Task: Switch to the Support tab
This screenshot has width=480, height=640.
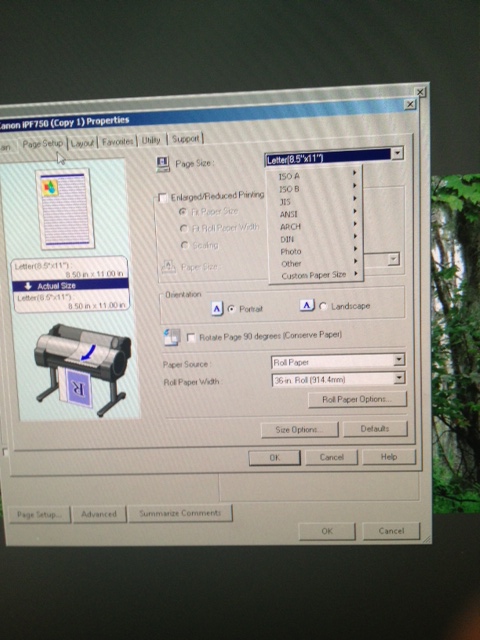Action: tap(185, 139)
